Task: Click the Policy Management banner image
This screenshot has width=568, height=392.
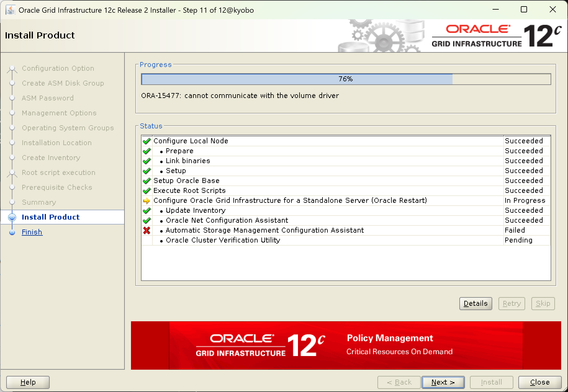Action: pyautogui.click(x=346, y=345)
